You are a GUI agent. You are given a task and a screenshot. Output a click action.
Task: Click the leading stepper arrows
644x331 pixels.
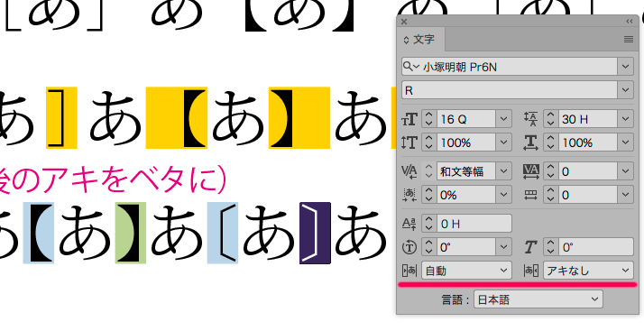point(551,119)
